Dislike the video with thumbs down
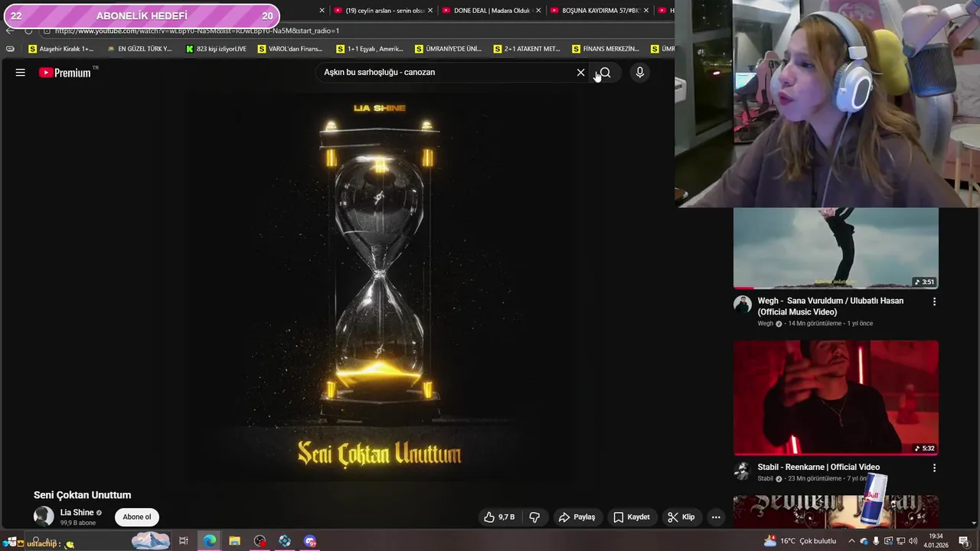Screen dimensions: 980x551 pos(534,517)
